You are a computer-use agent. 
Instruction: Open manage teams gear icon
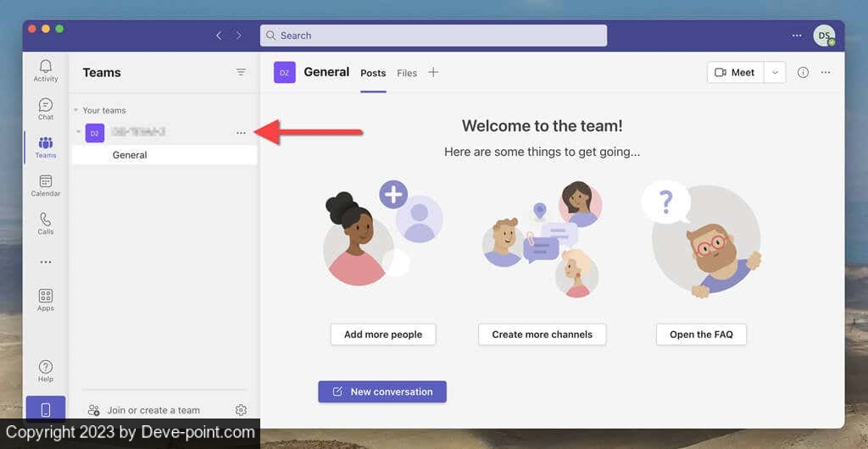[x=241, y=410]
